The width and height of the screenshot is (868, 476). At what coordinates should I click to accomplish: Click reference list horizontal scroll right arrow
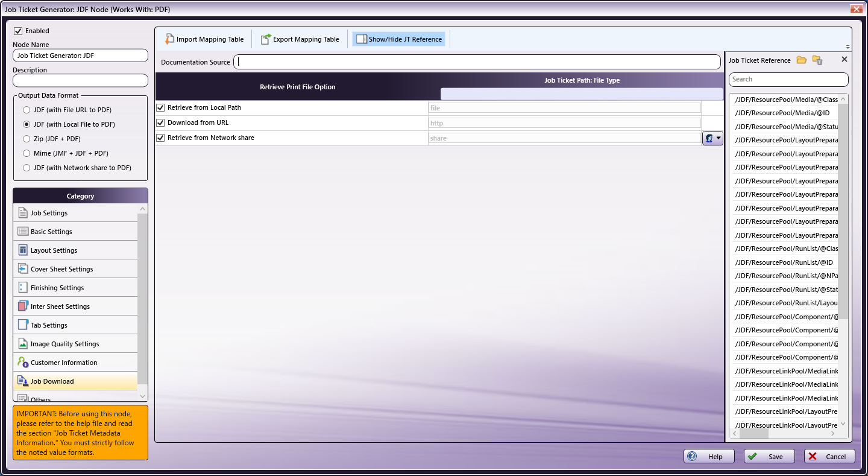pos(833,433)
